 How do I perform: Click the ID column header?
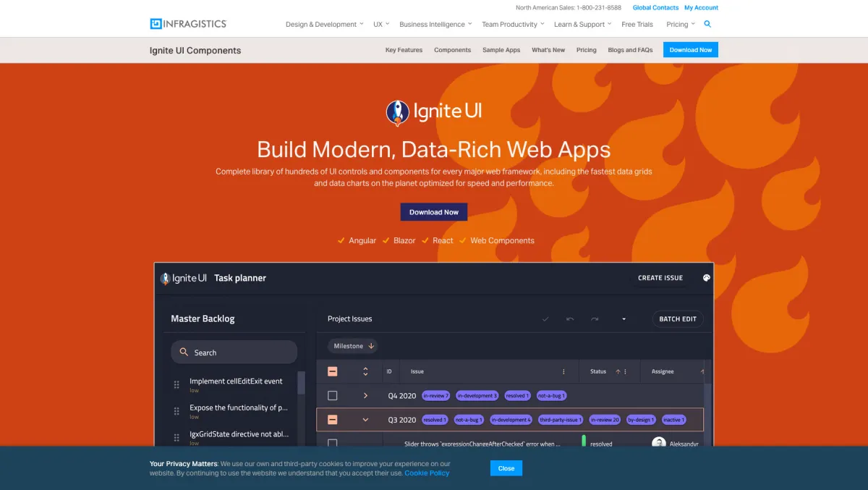click(x=389, y=371)
